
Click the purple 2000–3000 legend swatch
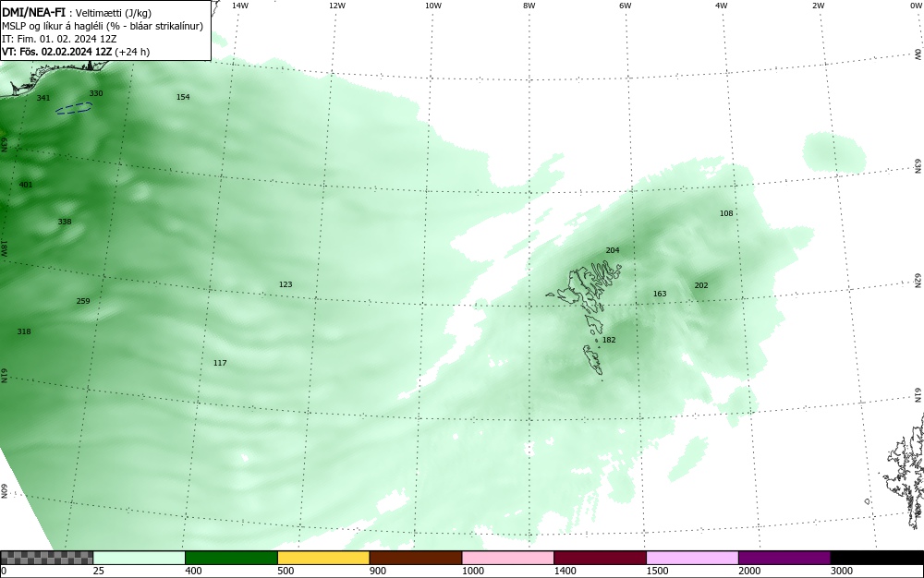click(784, 558)
